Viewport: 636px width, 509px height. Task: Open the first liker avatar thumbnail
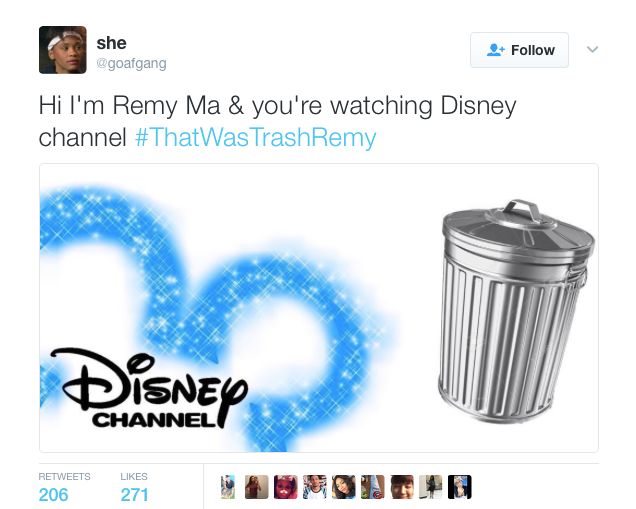point(228,487)
